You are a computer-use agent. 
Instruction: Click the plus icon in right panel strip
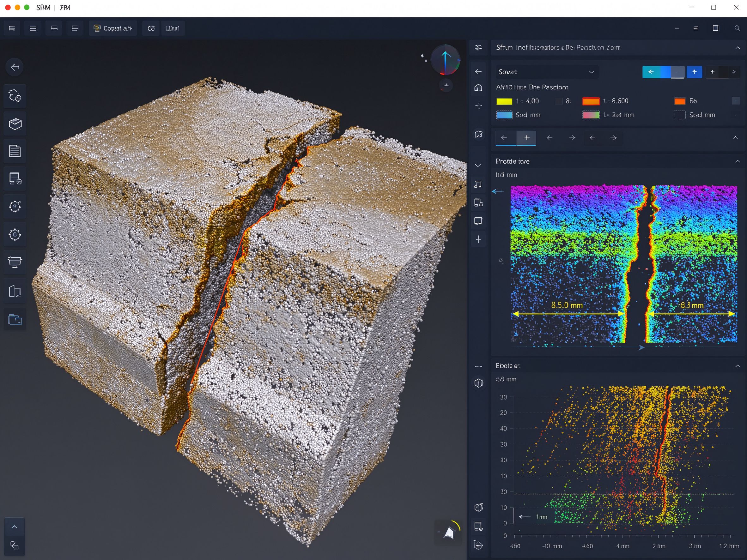tap(478, 239)
